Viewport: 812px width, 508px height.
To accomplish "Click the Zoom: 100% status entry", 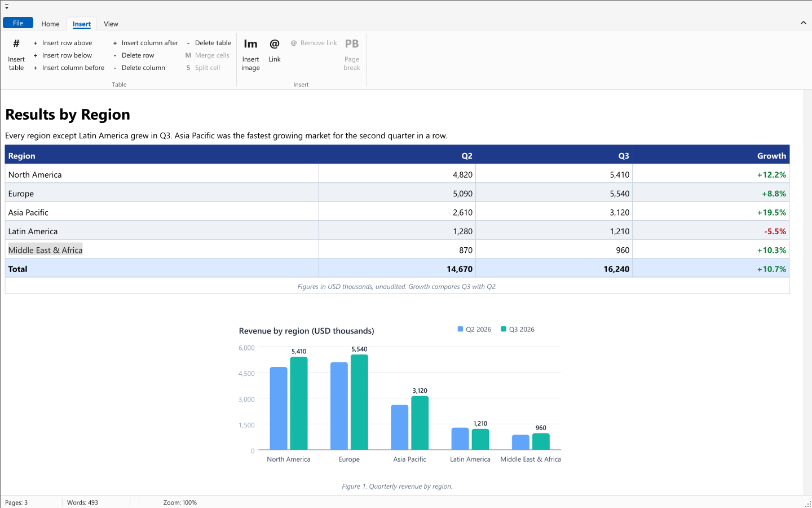I will pos(180,502).
